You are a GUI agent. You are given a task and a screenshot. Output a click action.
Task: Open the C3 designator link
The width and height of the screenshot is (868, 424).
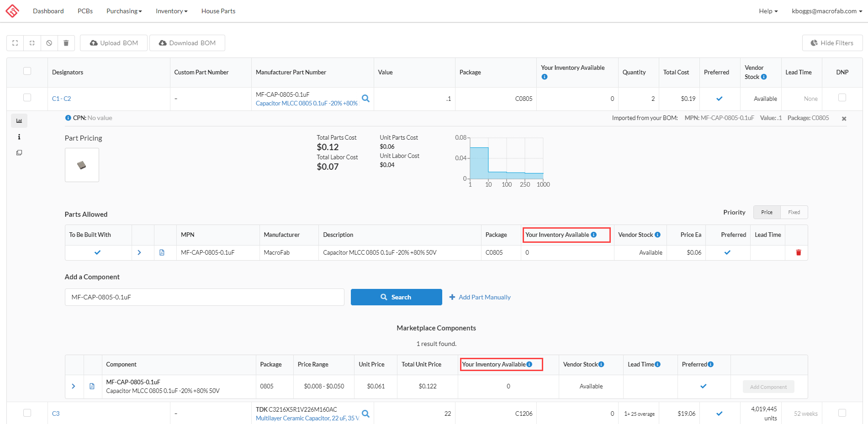coord(56,414)
